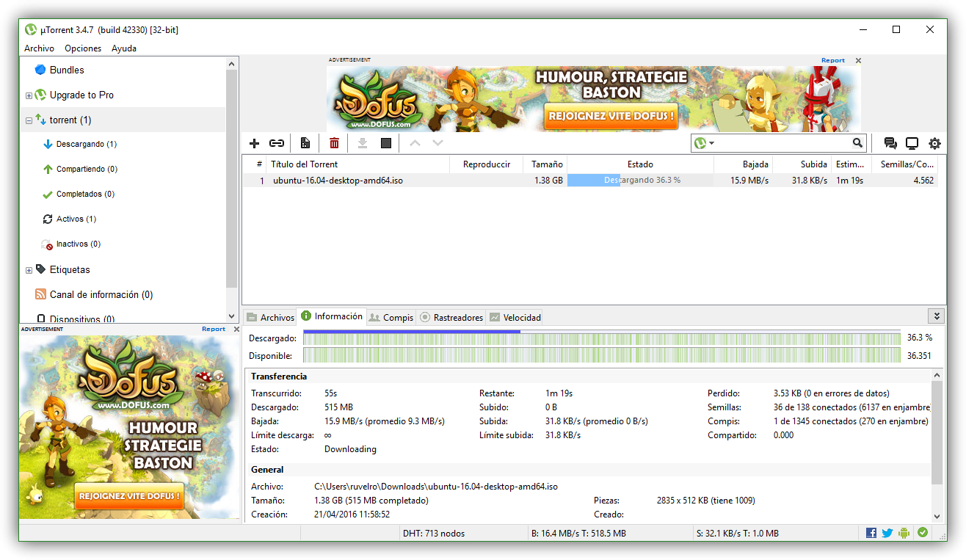Screen dimensions: 966x560
Task: Show Compartiendo (0) torrents
Action: (87, 169)
